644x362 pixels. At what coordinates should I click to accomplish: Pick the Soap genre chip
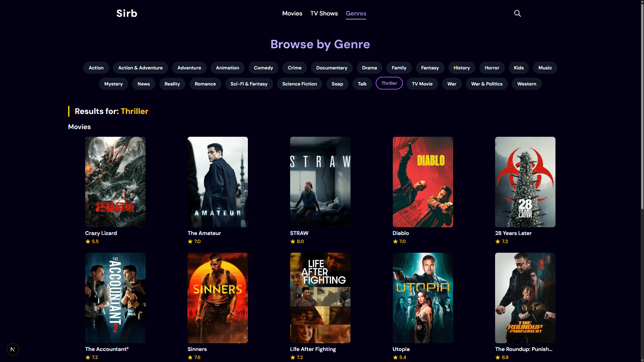(337, 84)
